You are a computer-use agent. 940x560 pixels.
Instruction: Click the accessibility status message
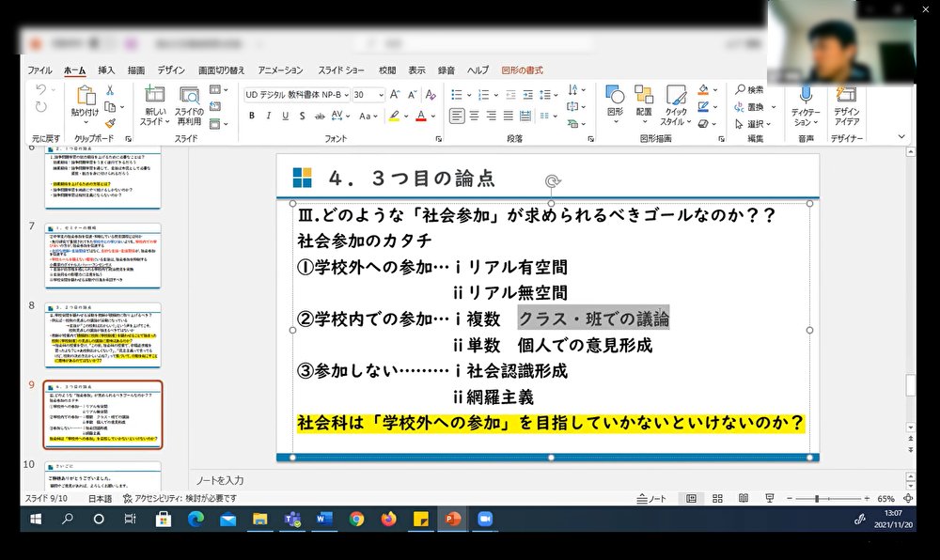[180, 498]
